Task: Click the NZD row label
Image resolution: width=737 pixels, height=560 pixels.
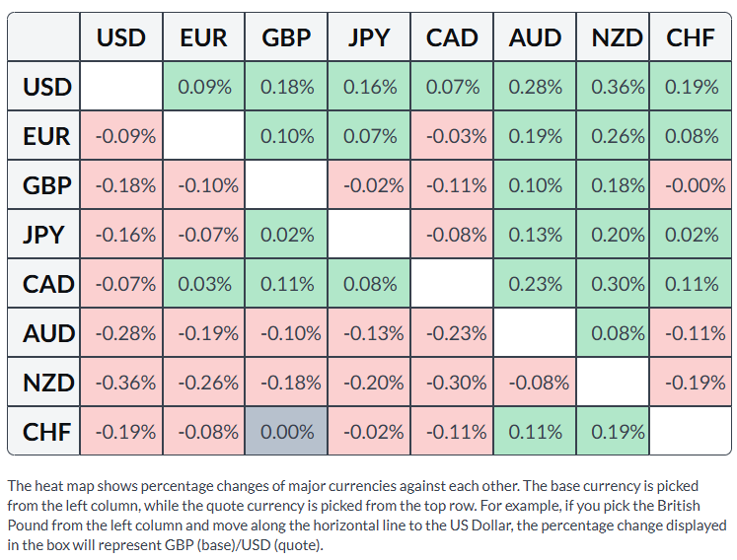Action: pos(43,383)
